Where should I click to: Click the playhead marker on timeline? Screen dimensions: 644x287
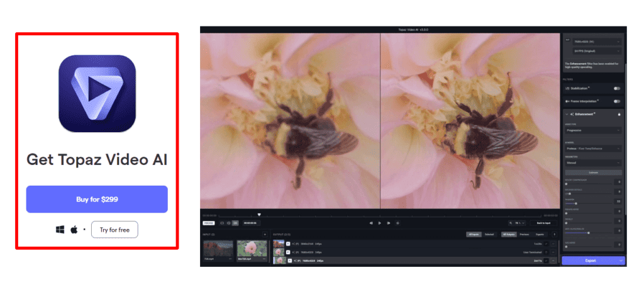click(x=259, y=215)
